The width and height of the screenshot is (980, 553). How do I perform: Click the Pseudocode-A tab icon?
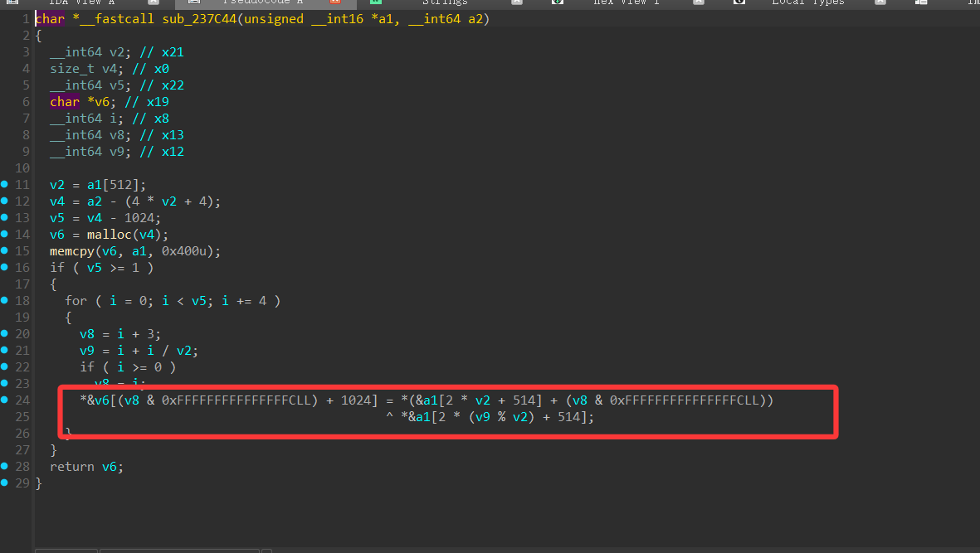click(x=194, y=2)
